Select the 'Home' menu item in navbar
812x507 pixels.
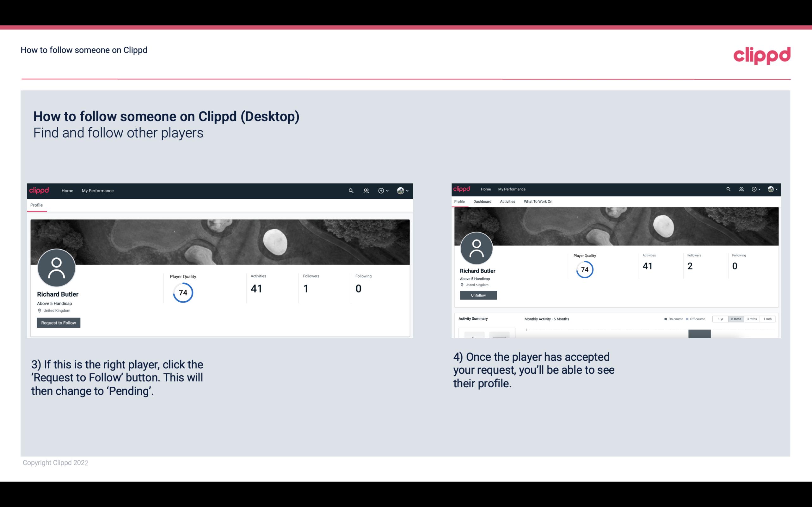[x=67, y=190]
